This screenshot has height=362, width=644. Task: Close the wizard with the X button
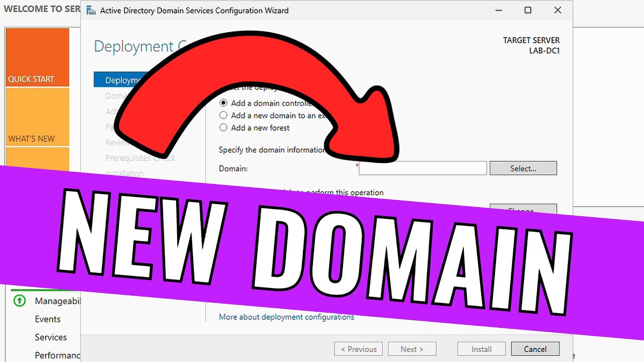pyautogui.click(x=557, y=10)
